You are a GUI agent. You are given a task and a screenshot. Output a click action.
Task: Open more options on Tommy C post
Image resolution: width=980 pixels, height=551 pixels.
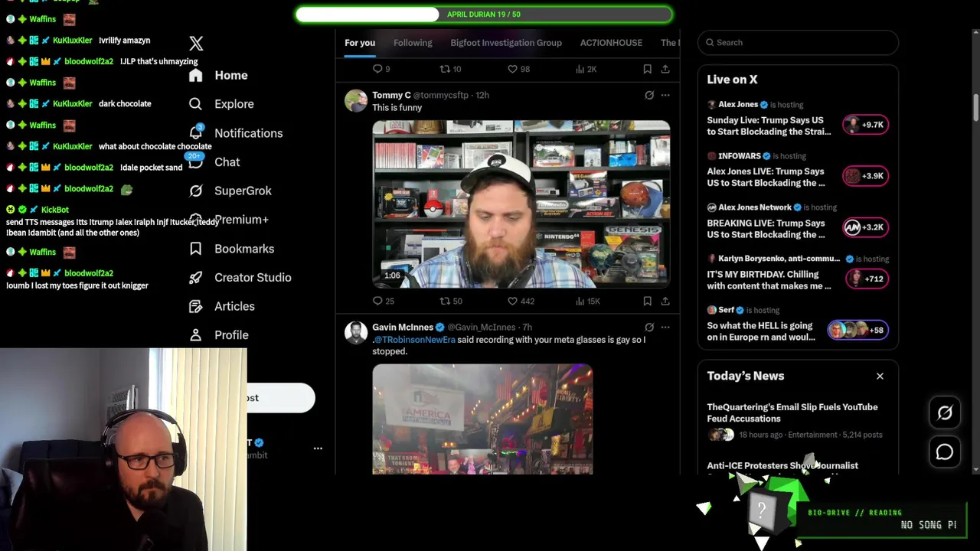click(x=665, y=95)
